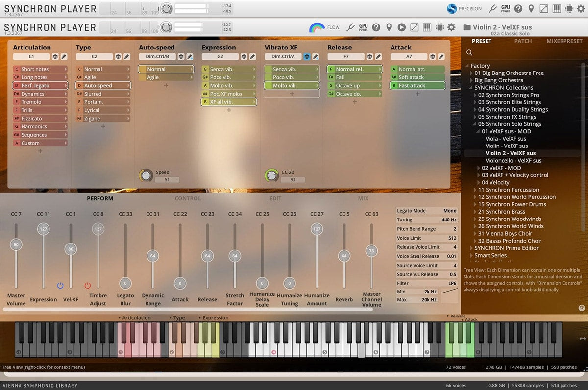This screenshot has width=588, height=390.
Task: Open the help icon in the back Precision window
Action: click(x=518, y=9)
